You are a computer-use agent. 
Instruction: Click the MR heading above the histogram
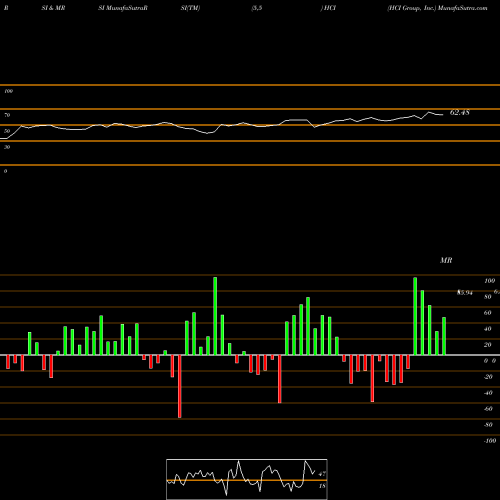[x=446, y=260]
